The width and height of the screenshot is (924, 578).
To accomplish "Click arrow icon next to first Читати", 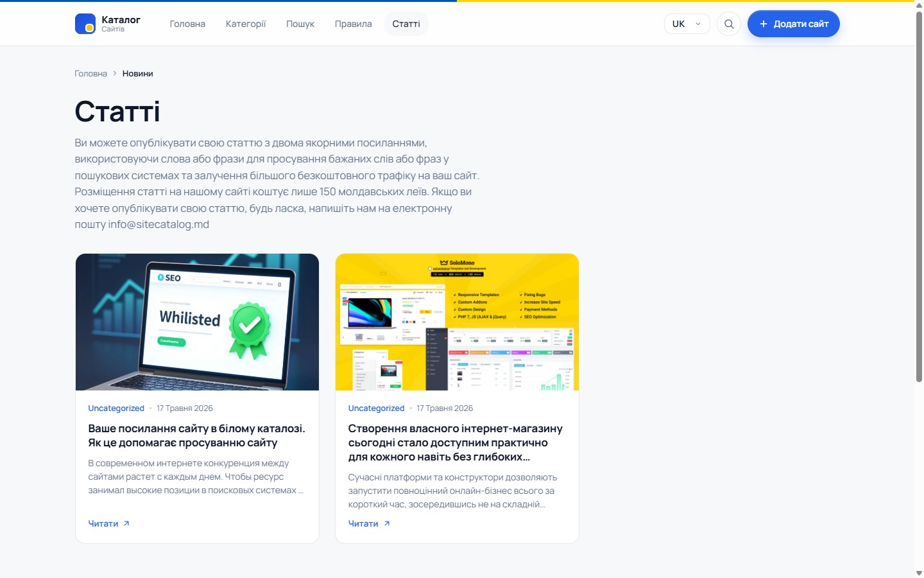I will point(126,523).
